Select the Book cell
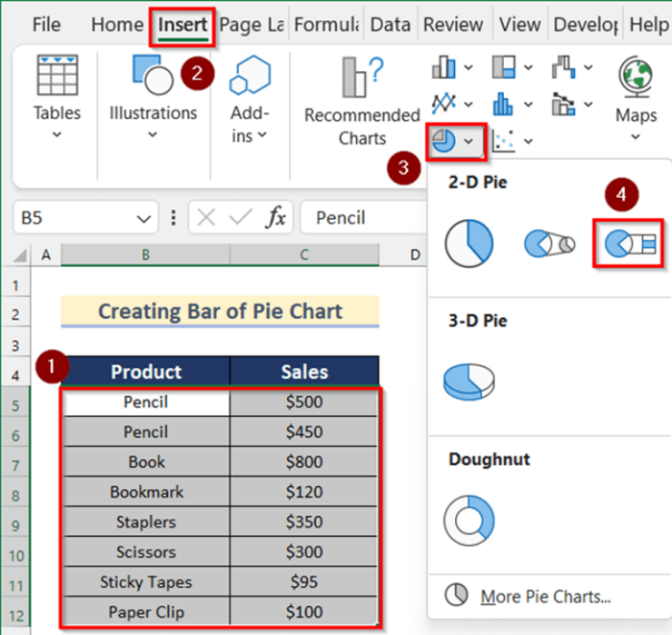672x635 pixels. (x=146, y=462)
